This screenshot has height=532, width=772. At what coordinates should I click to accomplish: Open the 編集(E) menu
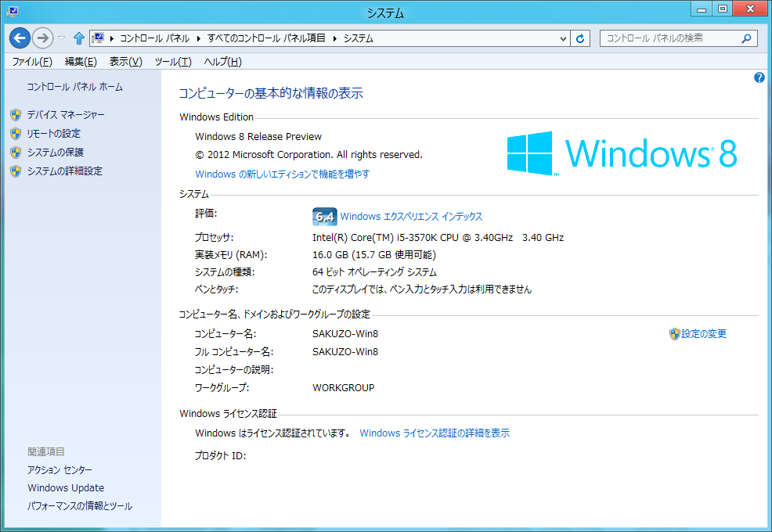point(81,62)
